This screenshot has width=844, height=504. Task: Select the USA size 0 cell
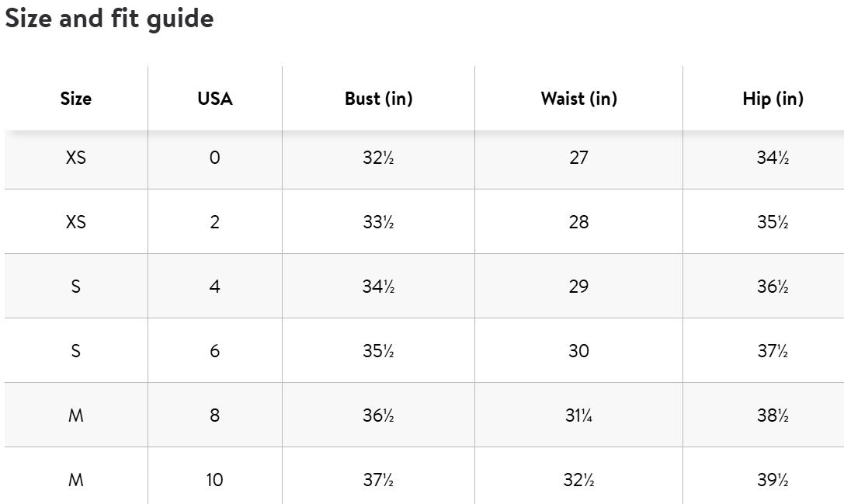point(215,158)
